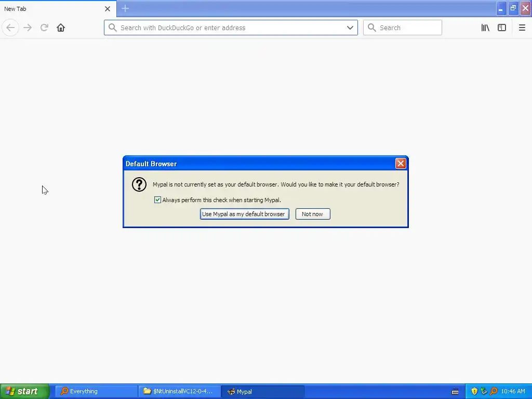Close the New Tab tab
Viewport: 532px width, 399px height.
(108, 9)
